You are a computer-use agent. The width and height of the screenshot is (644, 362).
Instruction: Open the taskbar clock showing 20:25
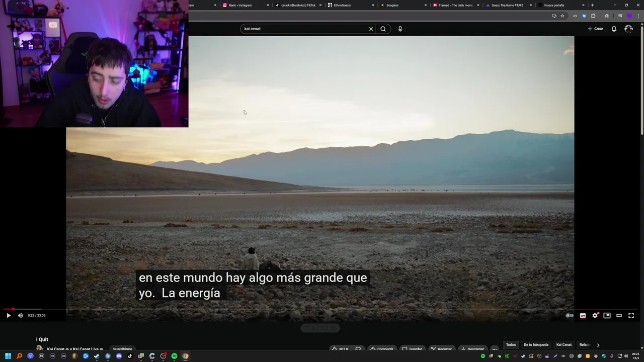point(635,356)
